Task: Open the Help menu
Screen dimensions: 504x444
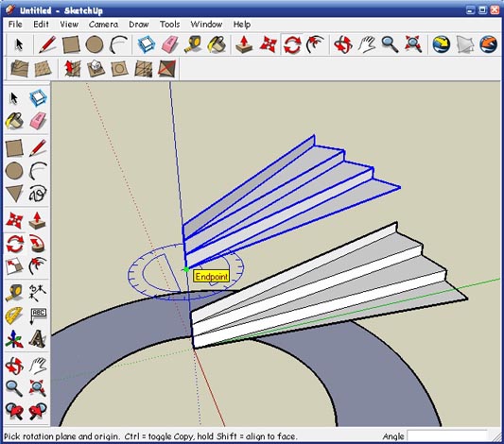Action: pos(242,25)
